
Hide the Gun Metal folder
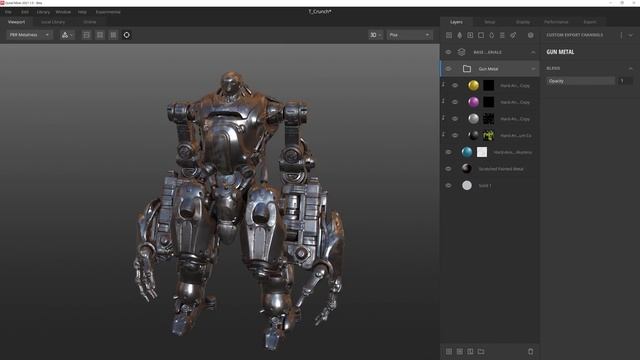449,69
